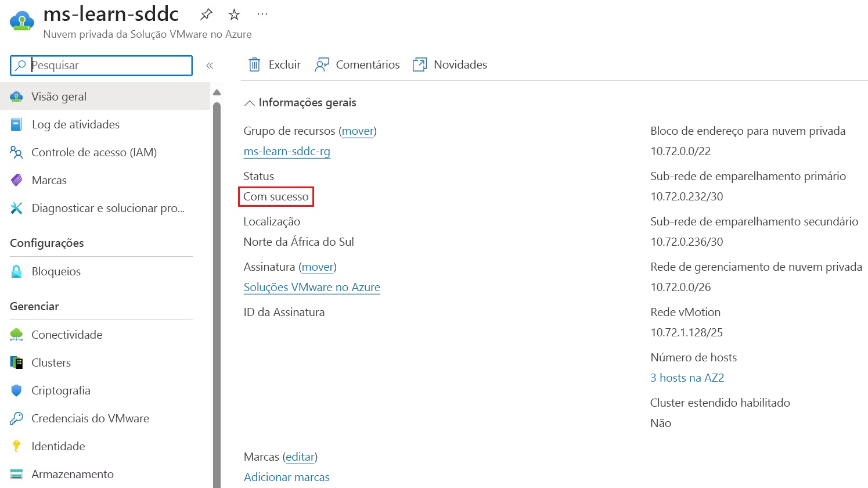Collapse the Informações gerais section

[249, 102]
